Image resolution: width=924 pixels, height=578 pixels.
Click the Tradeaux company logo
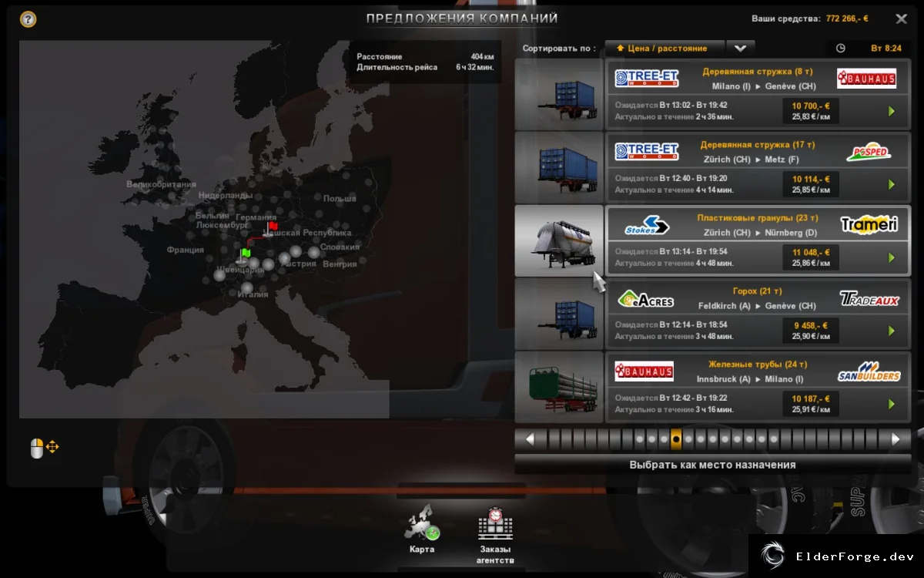tap(869, 299)
